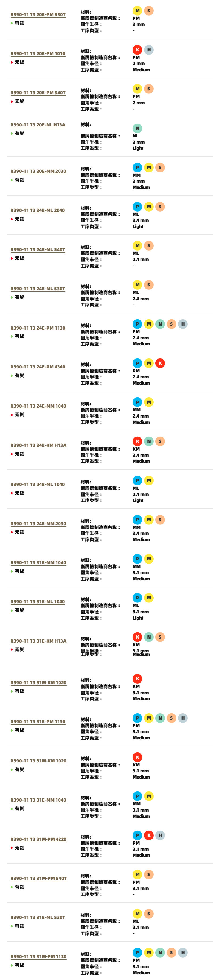Click the H material badge for R390-11 T3 20E-PM 1010
This screenshot has width=213, height=980.
pos(149,50)
